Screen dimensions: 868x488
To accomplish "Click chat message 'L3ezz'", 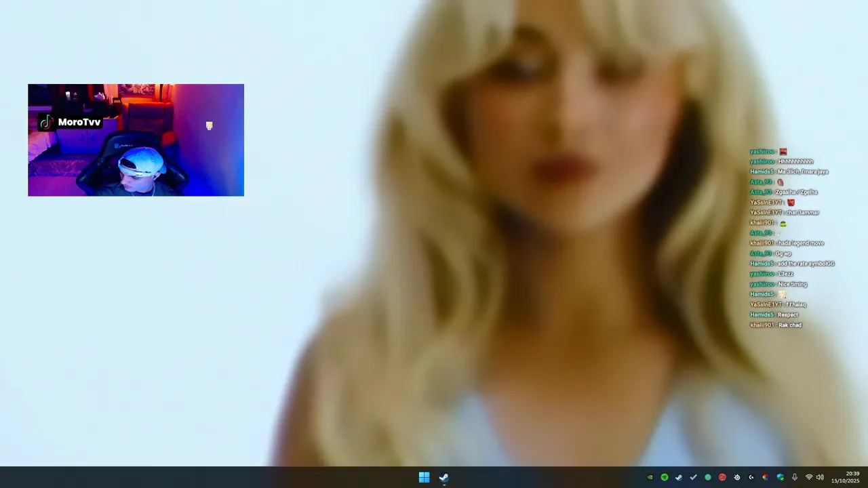I will tap(786, 274).
